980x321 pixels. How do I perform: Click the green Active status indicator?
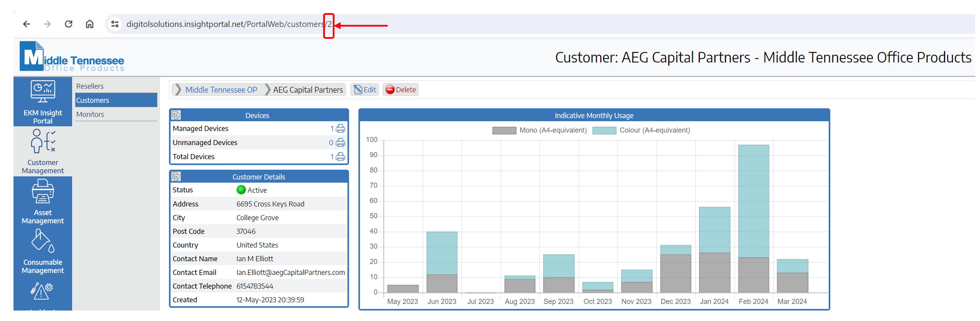(241, 190)
